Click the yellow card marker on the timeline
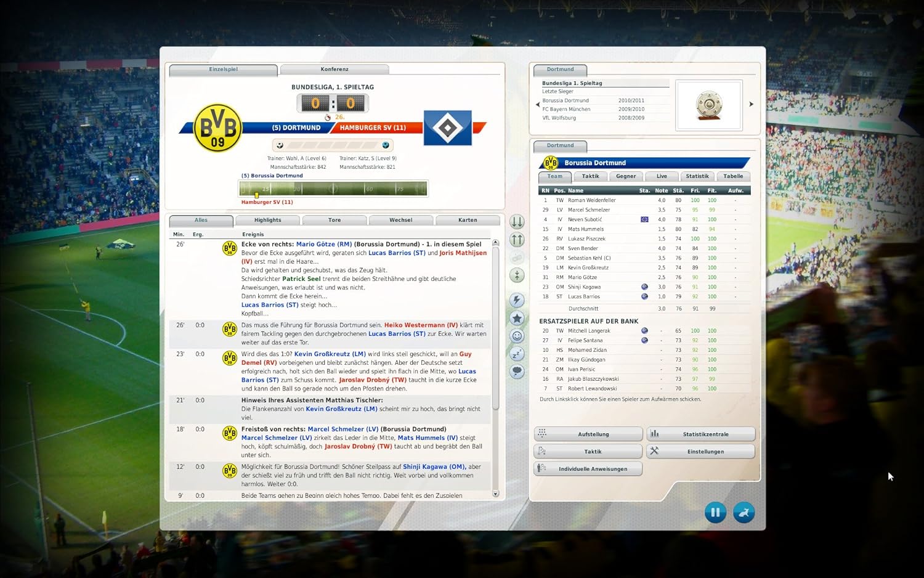Image resolution: width=924 pixels, height=578 pixels. 257,195
